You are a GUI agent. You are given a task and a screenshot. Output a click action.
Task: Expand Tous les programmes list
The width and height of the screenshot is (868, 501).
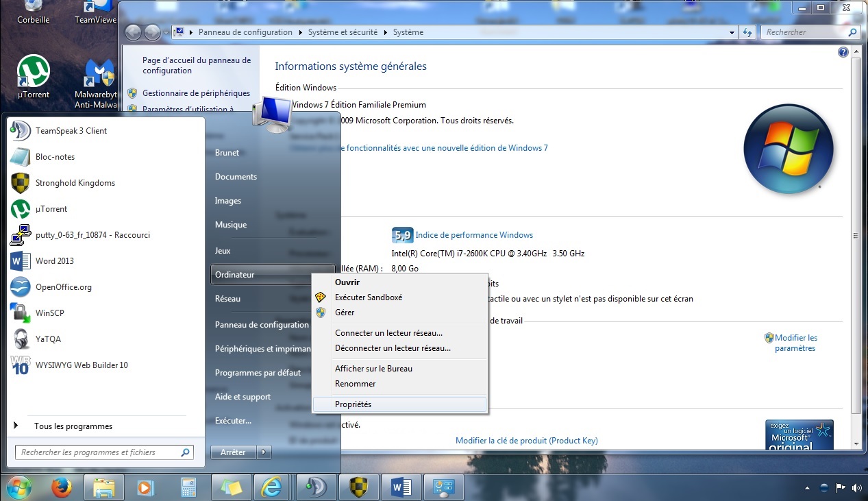[x=73, y=426]
